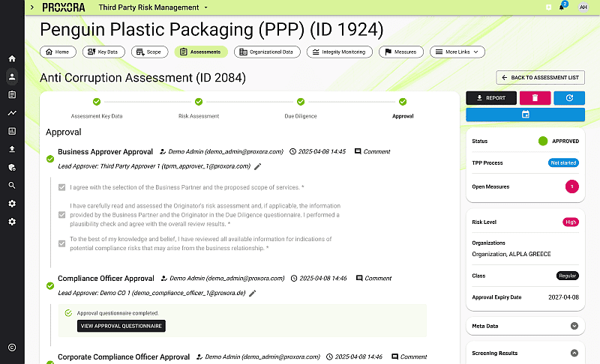Edit Compliance Officer lead approver pencil icon
600x364 pixels.
coord(253,294)
